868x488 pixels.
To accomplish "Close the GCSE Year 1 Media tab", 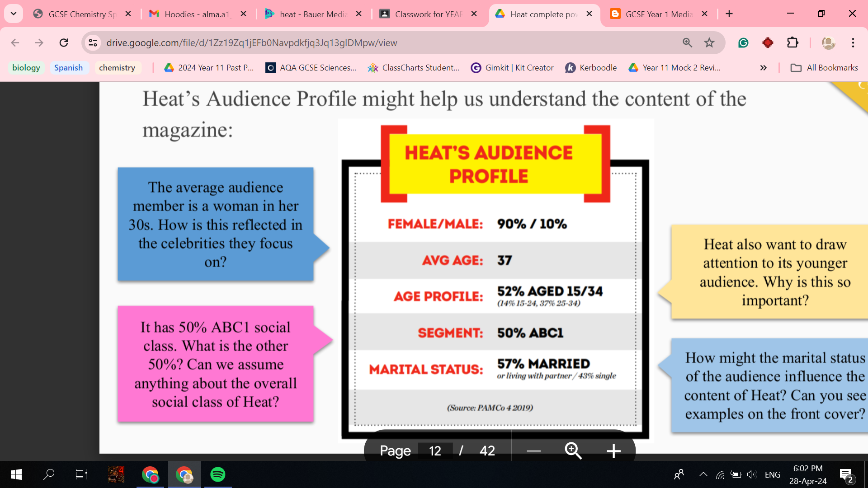I will (705, 14).
